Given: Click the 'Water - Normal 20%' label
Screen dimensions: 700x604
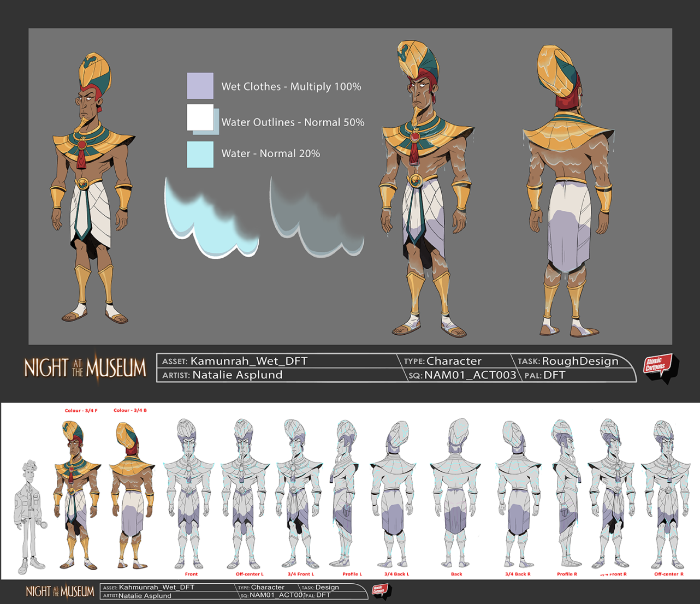Looking at the screenshot, I should tap(270, 153).
